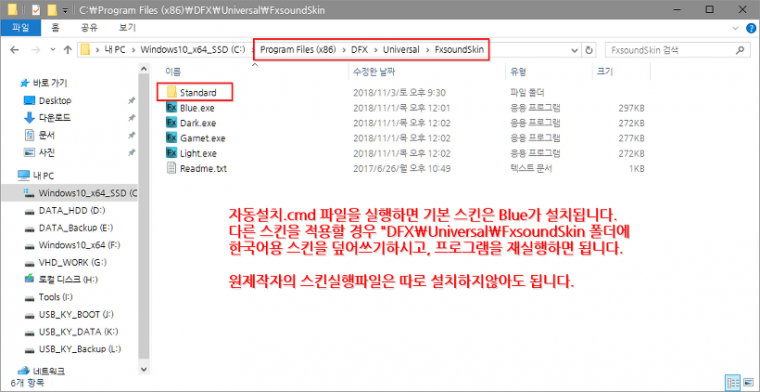Viewport: 760px width, 392px height.
Task: Open DATA_Backup (E:) drive
Action: click(76, 228)
